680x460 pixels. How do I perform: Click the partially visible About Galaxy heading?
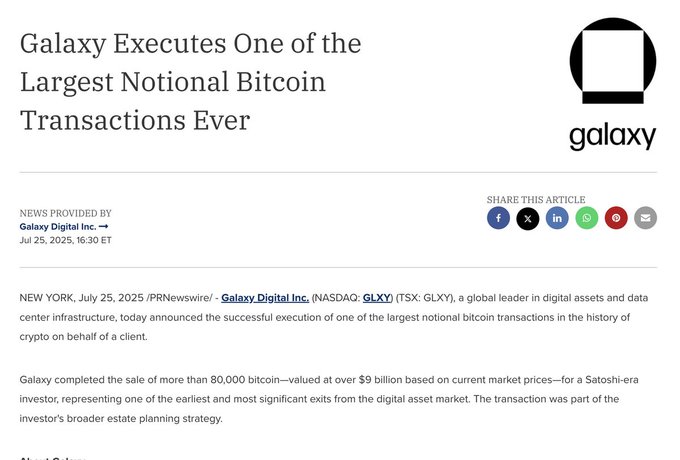pyautogui.click(x=52, y=457)
